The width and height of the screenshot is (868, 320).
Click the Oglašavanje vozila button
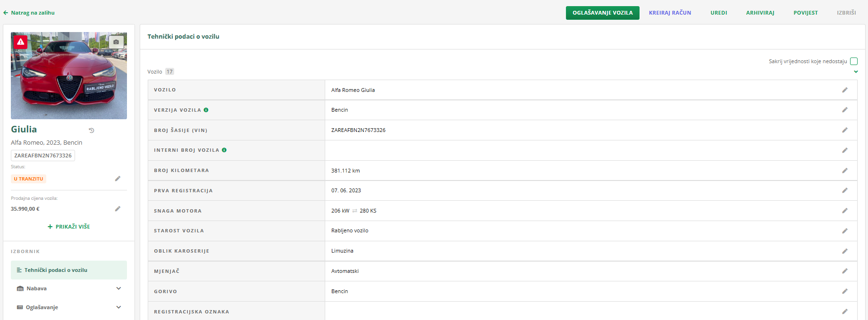coord(602,13)
